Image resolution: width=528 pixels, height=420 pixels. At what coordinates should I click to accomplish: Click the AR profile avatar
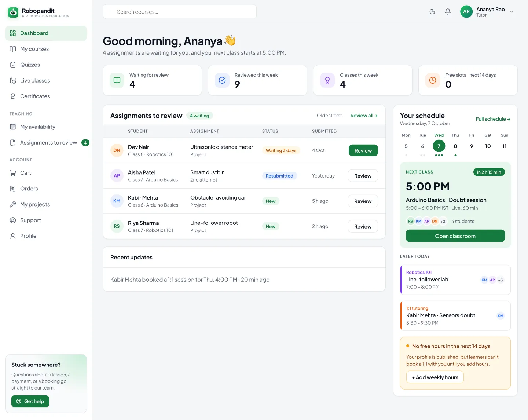(466, 12)
